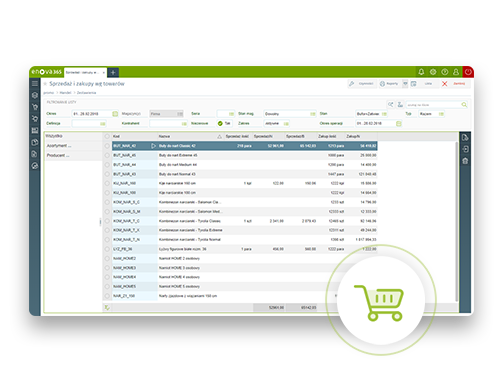Expand arrow next to Raporty button
This screenshot has width=500, height=383.
405,84
